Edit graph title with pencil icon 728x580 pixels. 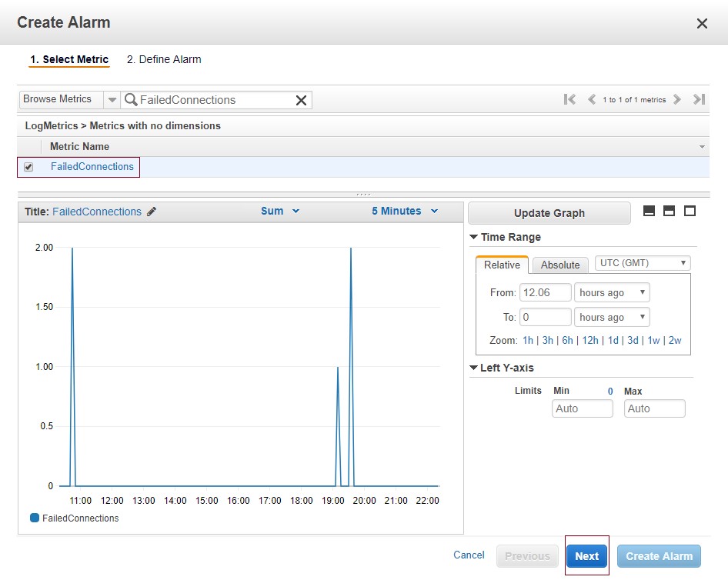pyautogui.click(x=152, y=212)
